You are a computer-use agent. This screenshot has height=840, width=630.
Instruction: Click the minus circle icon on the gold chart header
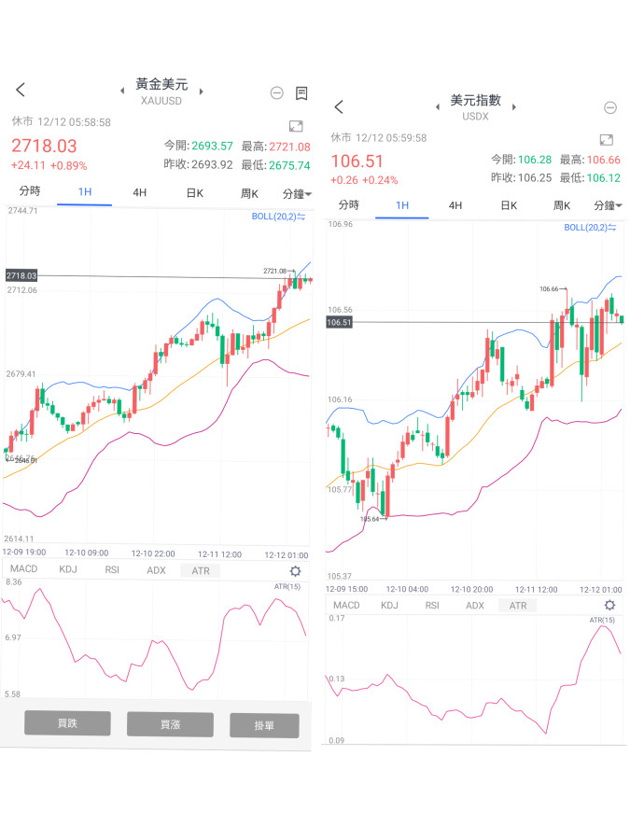pyautogui.click(x=276, y=92)
